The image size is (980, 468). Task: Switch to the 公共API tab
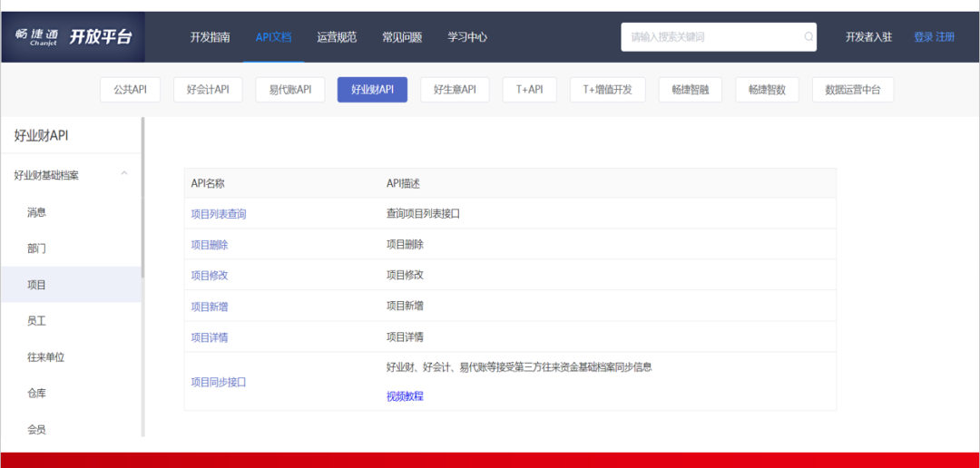coord(130,90)
